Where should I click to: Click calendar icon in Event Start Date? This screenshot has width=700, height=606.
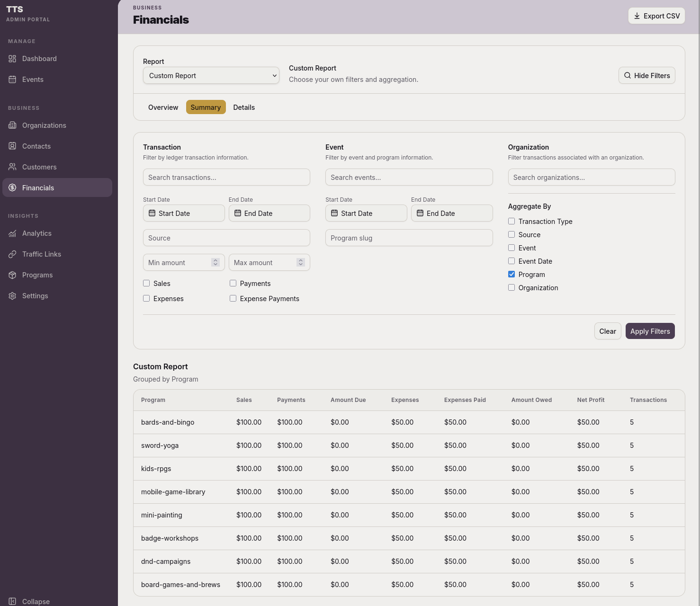pos(334,213)
